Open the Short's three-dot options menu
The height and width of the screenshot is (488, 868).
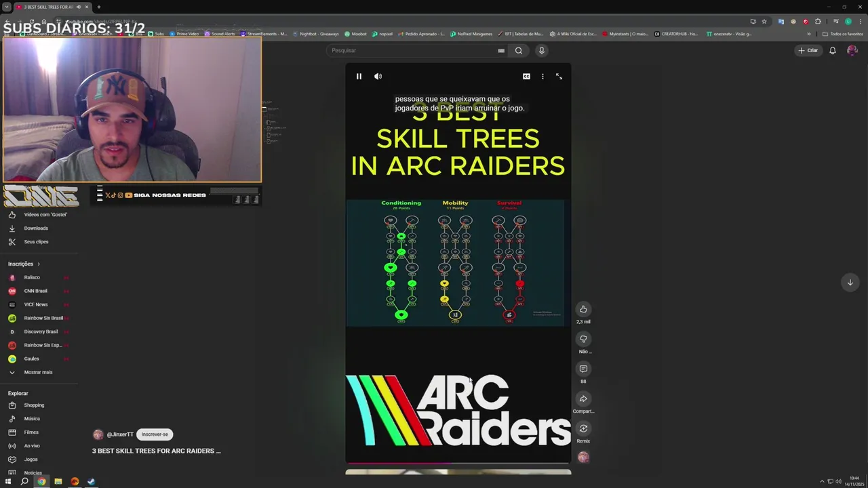click(542, 77)
